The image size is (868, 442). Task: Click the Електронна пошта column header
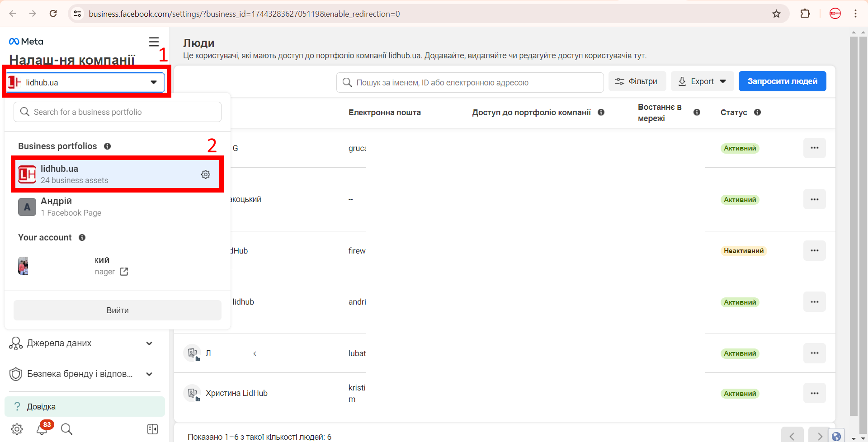(x=384, y=113)
